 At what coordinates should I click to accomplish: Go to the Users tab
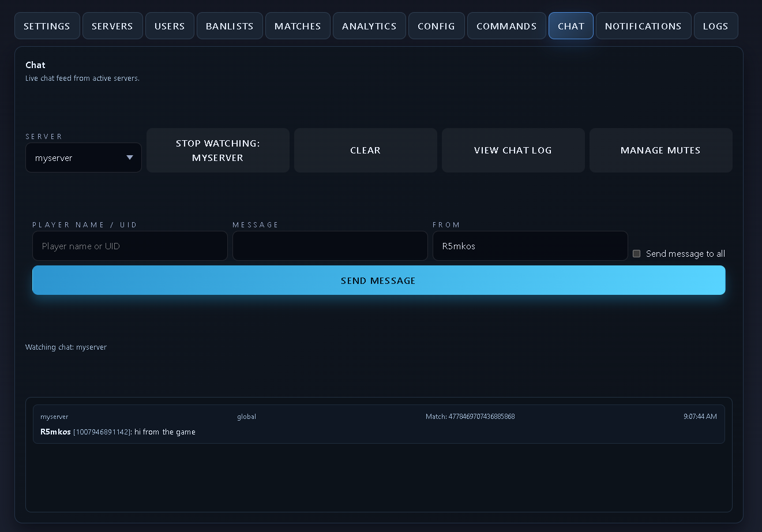click(170, 26)
